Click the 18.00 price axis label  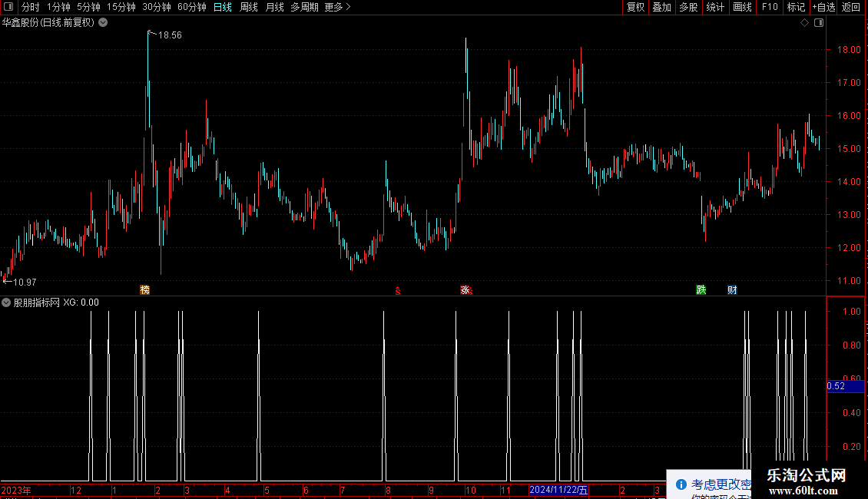coord(849,50)
